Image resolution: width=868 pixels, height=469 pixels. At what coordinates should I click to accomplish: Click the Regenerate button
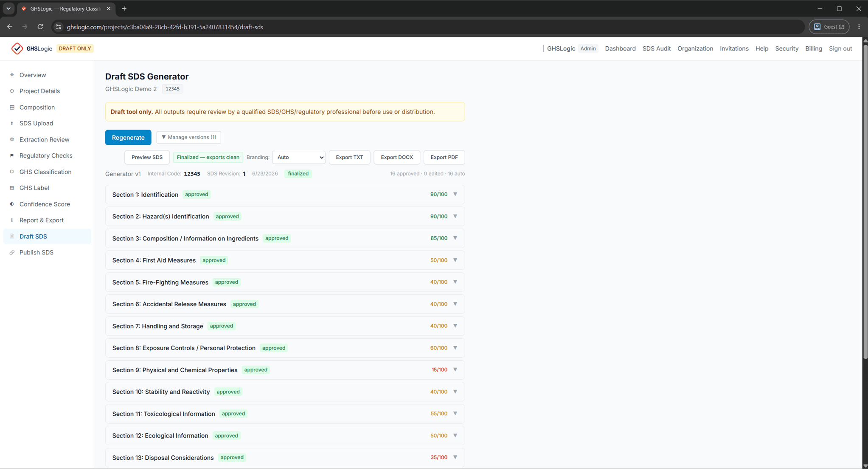(x=128, y=137)
